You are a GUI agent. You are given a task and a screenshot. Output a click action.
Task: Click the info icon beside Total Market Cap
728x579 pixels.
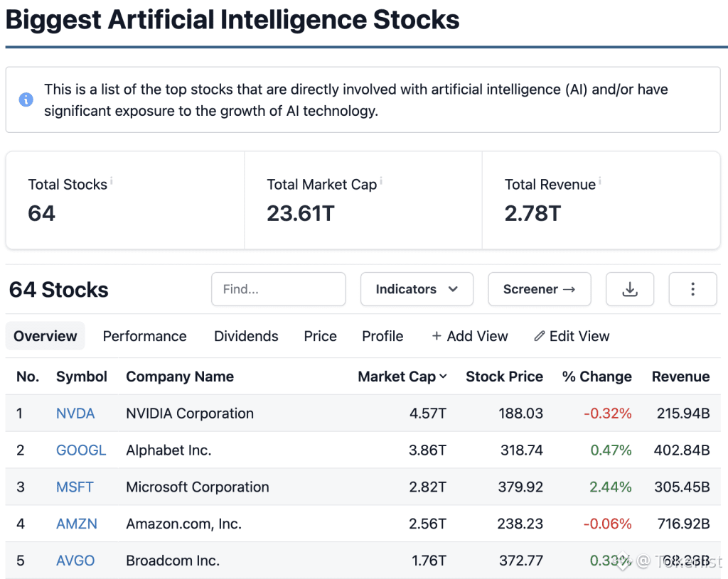tap(381, 182)
